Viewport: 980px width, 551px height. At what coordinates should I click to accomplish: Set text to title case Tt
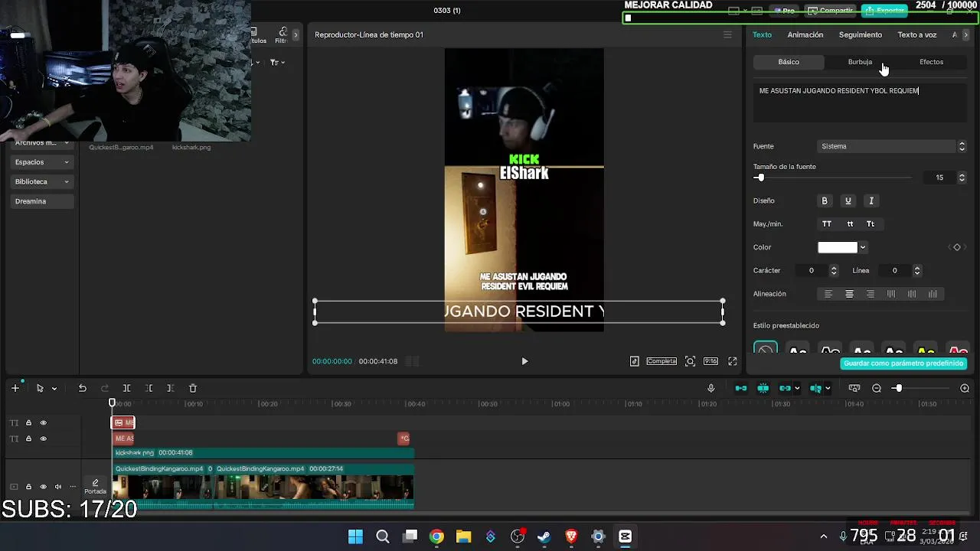pos(871,224)
